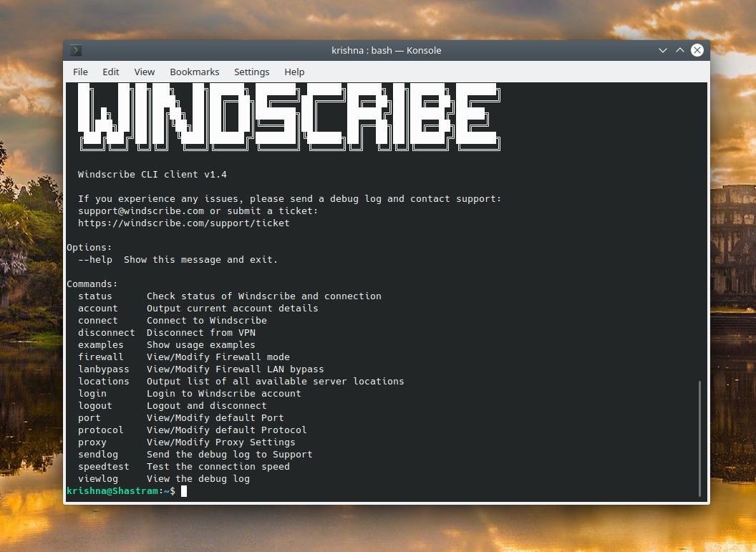Open the File menu
The image size is (756, 552).
[x=80, y=72]
